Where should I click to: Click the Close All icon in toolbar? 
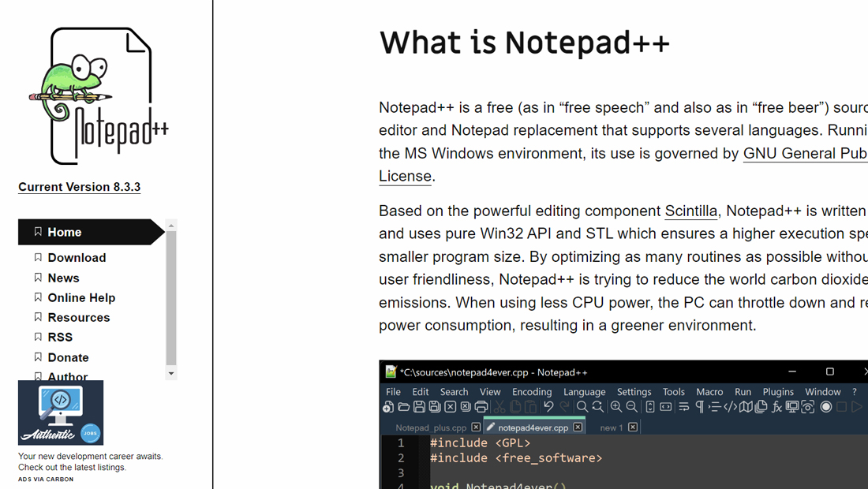click(466, 407)
